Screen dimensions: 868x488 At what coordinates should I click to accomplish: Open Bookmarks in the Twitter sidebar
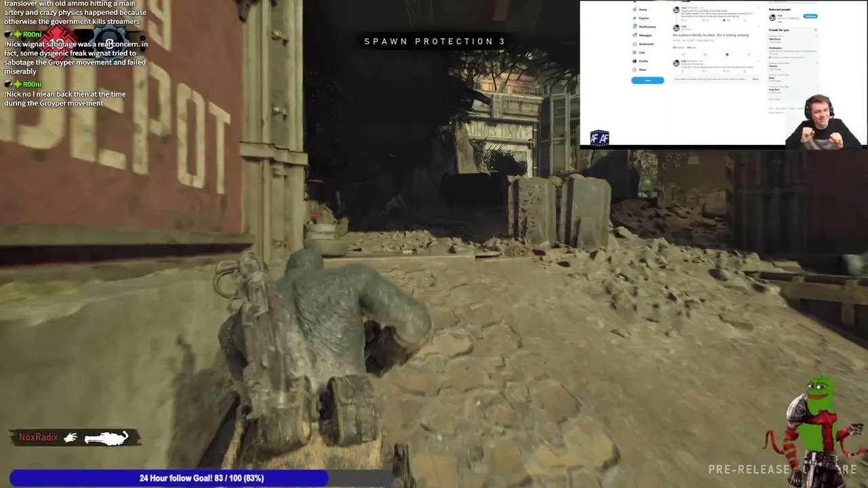(643, 44)
